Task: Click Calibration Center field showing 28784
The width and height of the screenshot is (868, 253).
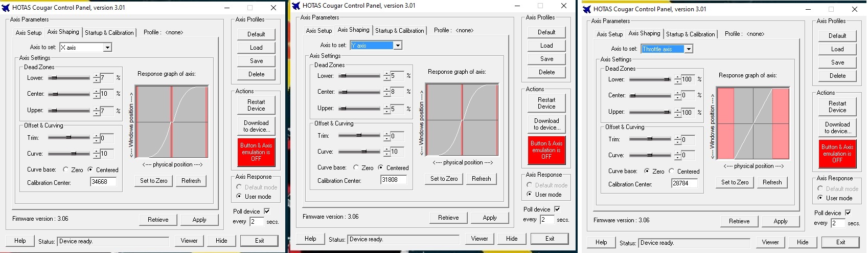Action: click(684, 183)
